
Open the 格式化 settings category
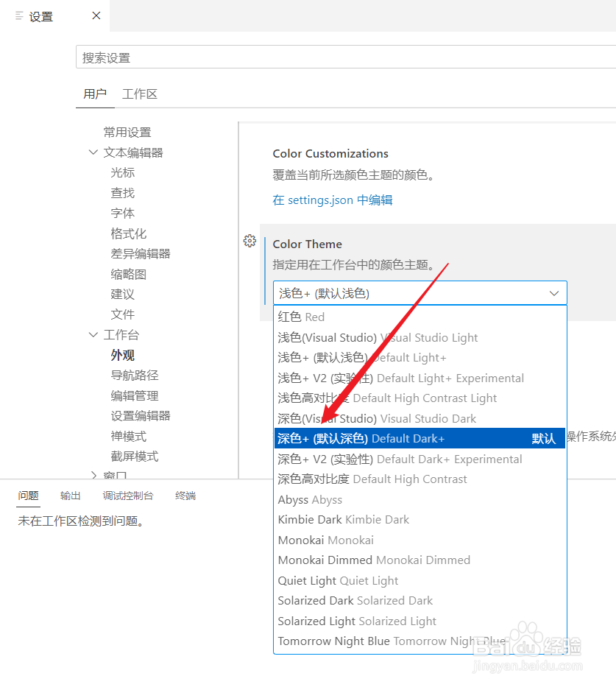pos(128,233)
